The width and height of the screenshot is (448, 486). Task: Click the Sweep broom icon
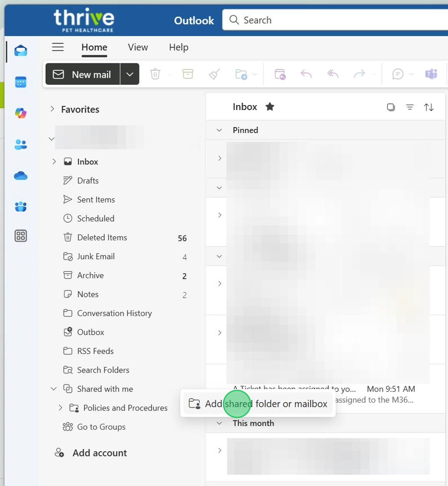[x=214, y=74]
